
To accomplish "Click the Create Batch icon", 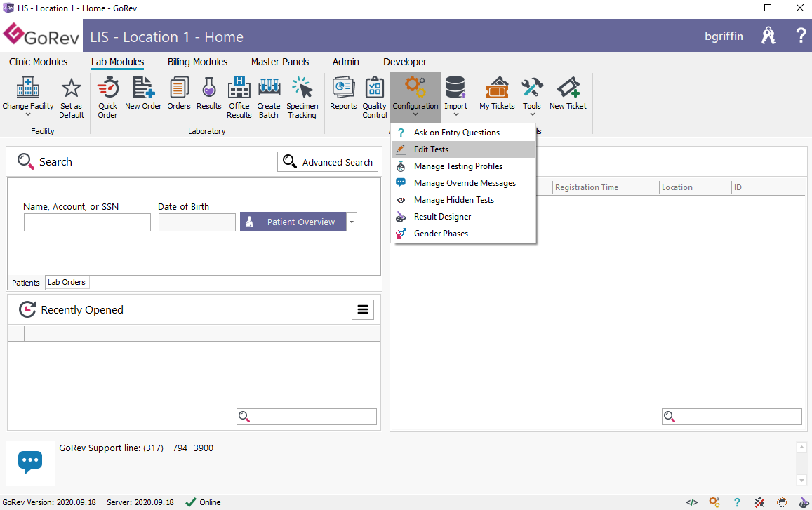I will click(269, 87).
